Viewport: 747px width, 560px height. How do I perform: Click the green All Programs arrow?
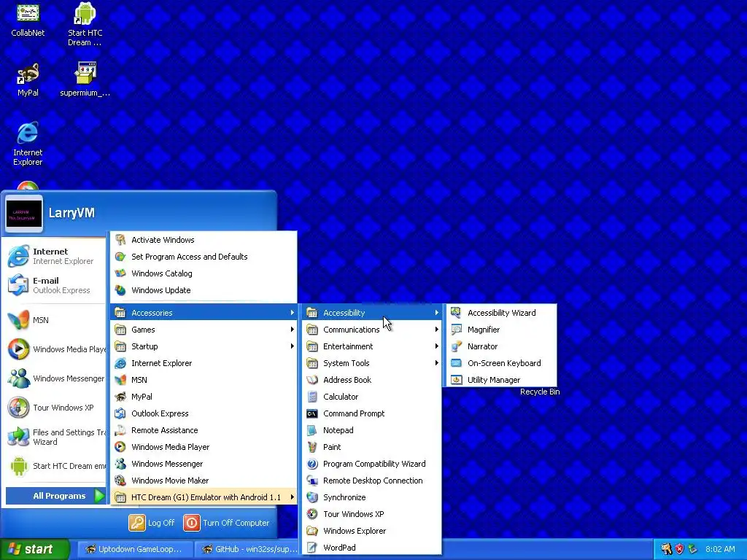[x=99, y=496]
